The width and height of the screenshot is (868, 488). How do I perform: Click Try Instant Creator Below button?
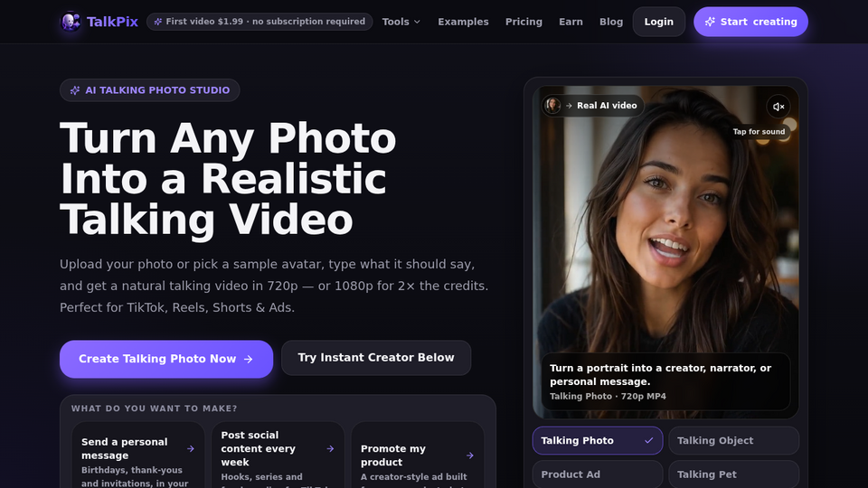(376, 358)
